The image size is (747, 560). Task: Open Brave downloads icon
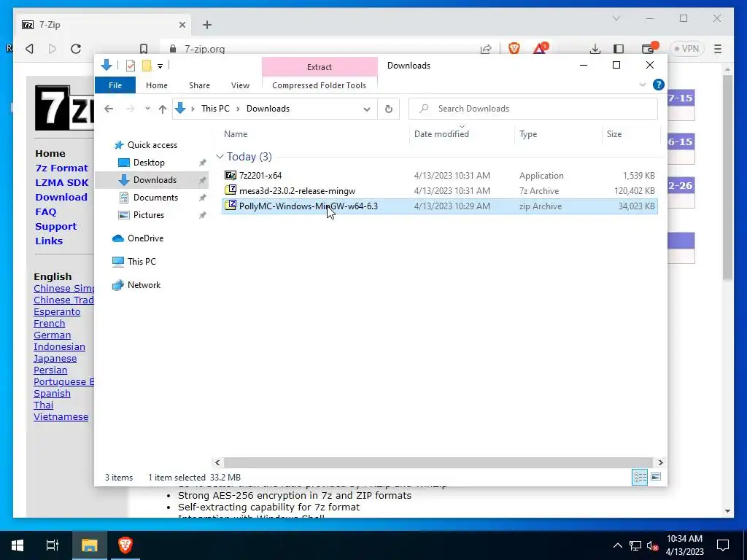pos(595,49)
